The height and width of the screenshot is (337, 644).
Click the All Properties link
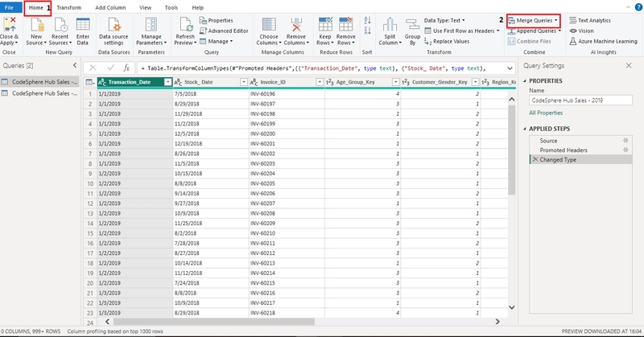[x=546, y=113]
